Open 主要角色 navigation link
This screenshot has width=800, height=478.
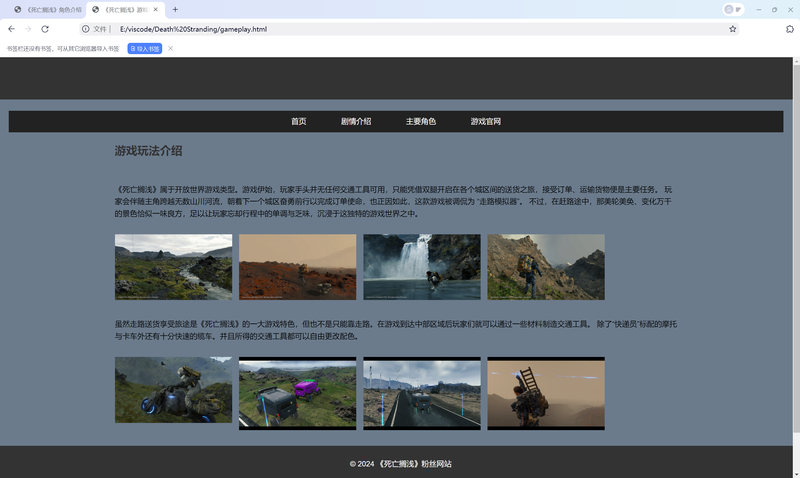pyautogui.click(x=420, y=121)
